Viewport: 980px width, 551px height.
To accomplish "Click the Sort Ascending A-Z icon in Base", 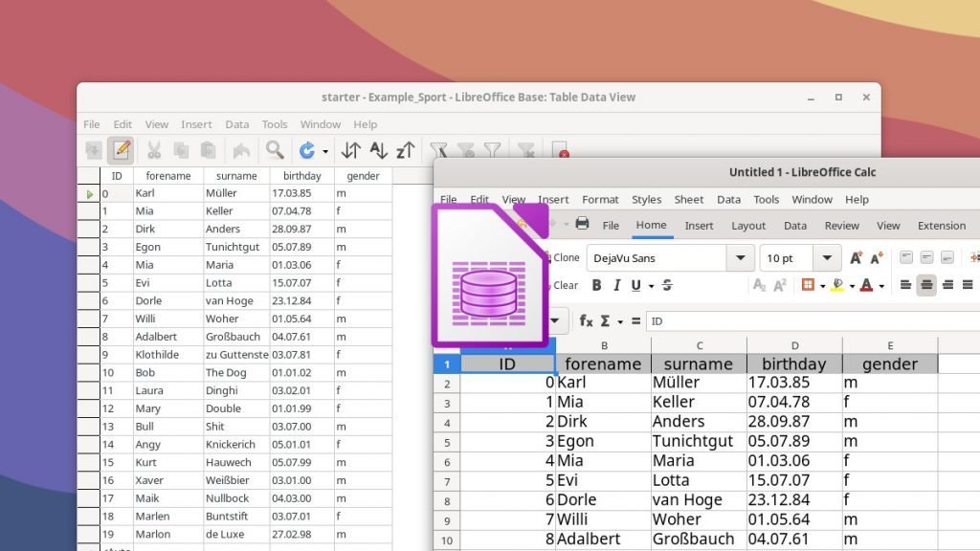I will point(378,150).
